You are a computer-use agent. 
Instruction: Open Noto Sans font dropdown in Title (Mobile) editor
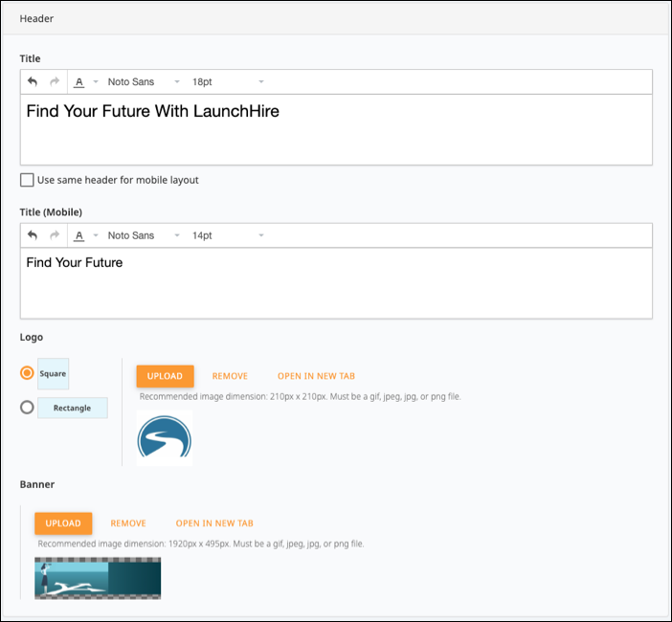[x=144, y=235]
